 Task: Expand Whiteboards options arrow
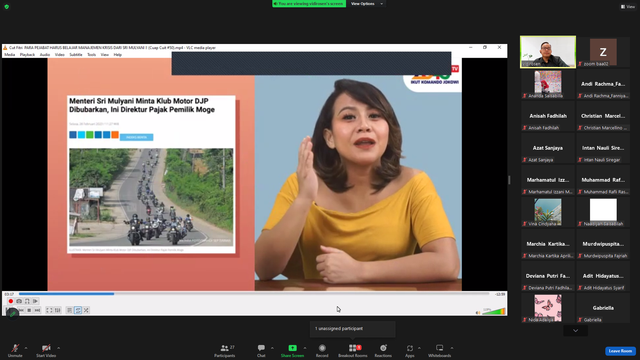[452, 348]
